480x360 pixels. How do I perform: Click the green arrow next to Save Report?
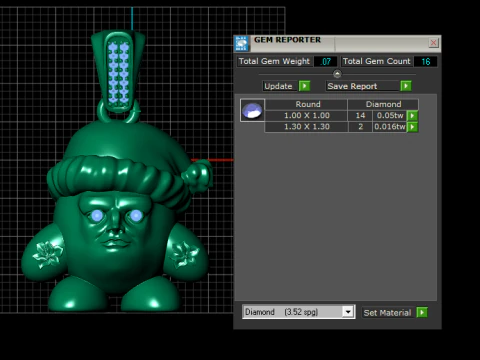pyautogui.click(x=406, y=86)
